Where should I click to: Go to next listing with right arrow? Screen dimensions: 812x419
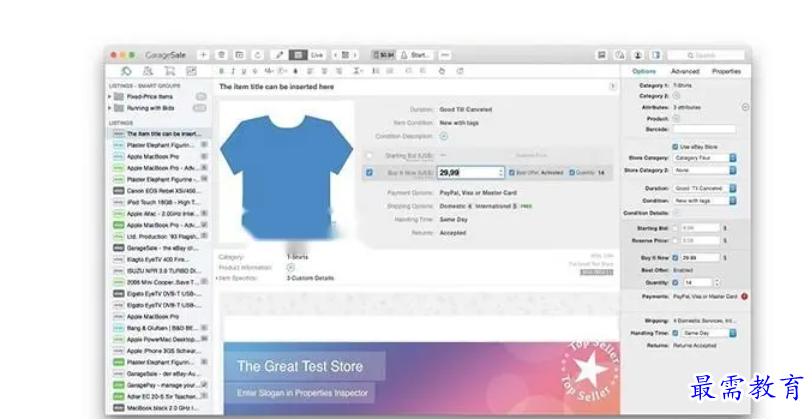(x=355, y=55)
